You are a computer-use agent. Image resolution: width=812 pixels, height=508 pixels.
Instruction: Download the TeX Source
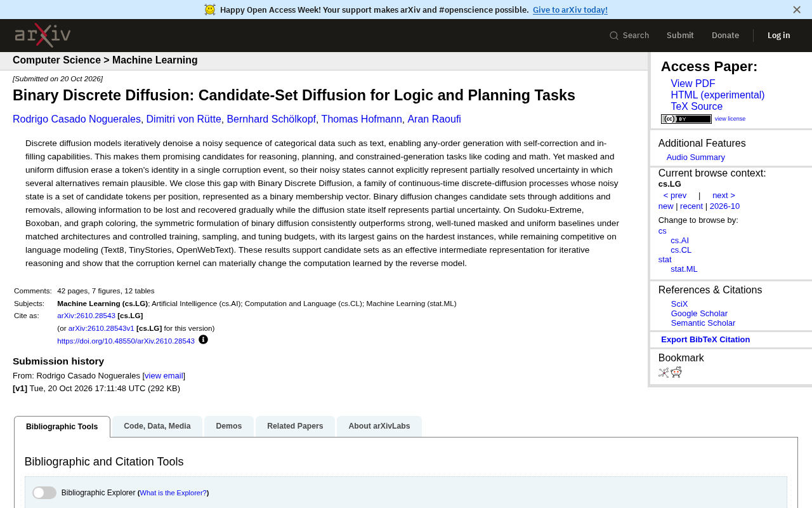tap(697, 107)
